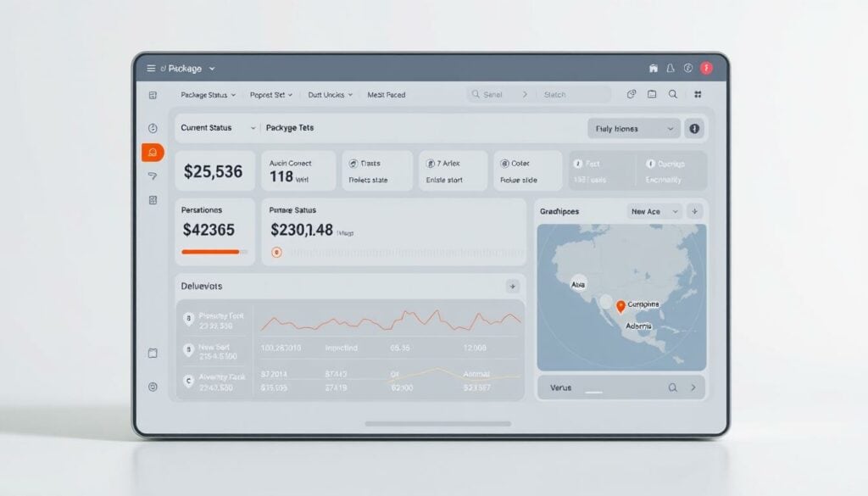
Task: Click the arrow after the Senel search field
Action: click(x=525, y=95)
